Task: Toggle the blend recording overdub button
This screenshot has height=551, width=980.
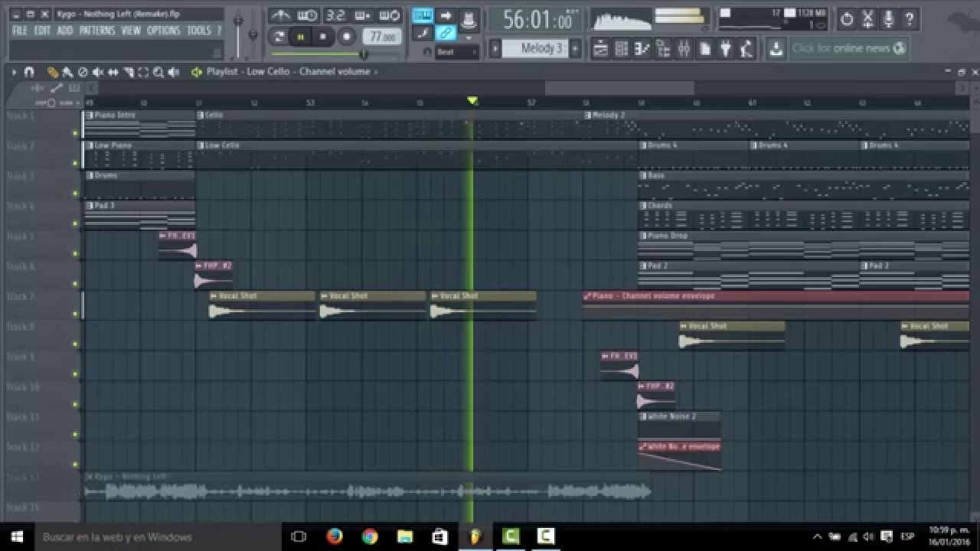Action: coord(362,15)
